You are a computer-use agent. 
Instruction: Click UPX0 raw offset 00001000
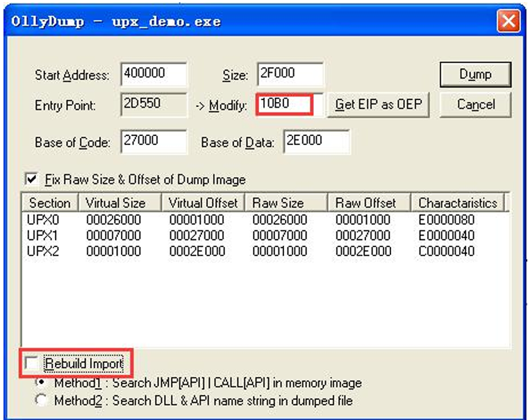(x=363, y=220)
